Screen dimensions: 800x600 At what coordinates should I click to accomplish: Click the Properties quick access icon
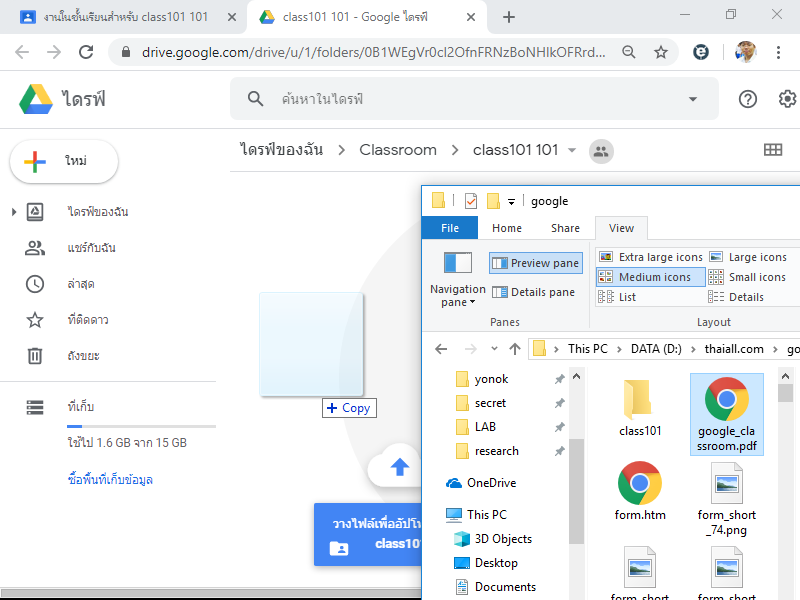point(471,201)
